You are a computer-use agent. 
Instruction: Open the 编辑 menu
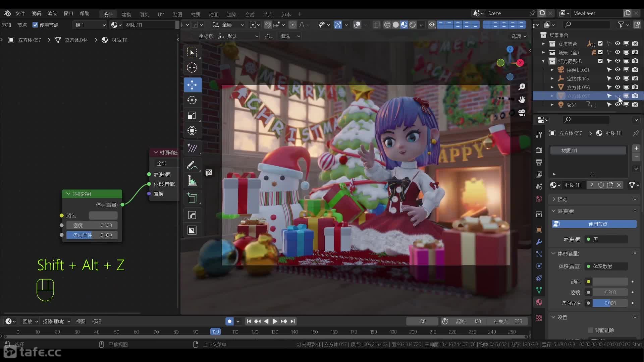point(36,13)
